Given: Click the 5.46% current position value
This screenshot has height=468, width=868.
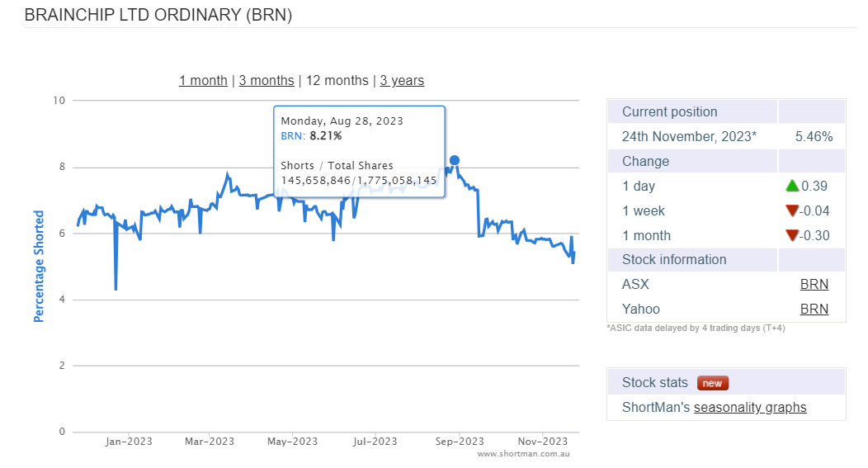Looking at the screenshot, I should (x=814, y=136).
